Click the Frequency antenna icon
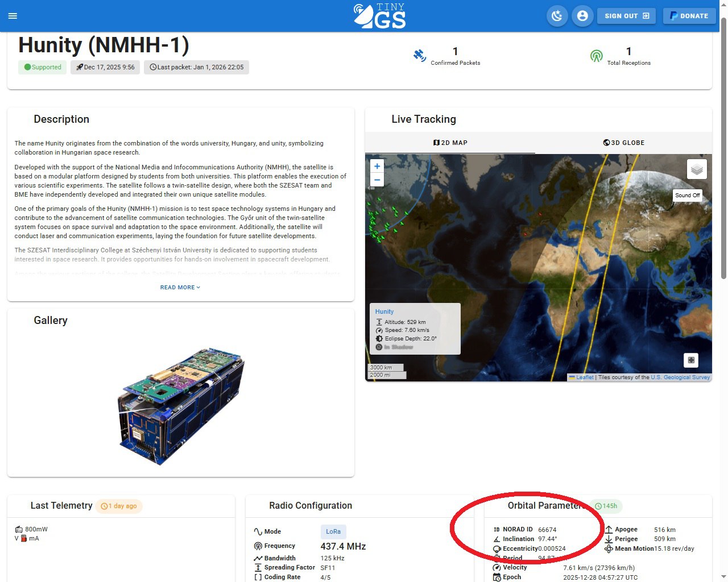Screen dimensions: 728x582 258,546
